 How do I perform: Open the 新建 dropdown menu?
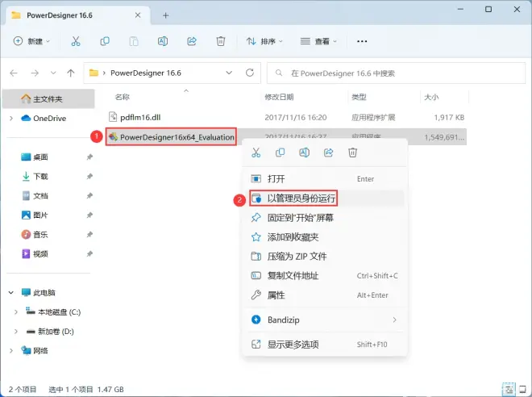click(x=31, y=41)
